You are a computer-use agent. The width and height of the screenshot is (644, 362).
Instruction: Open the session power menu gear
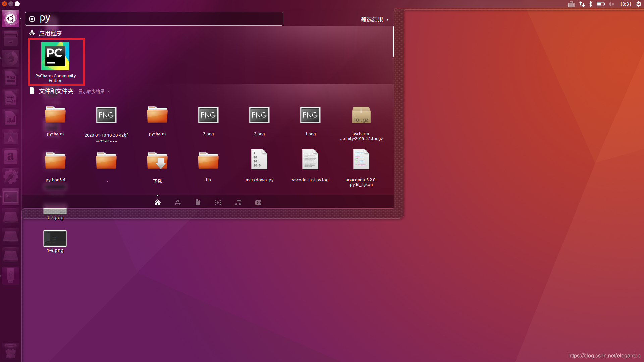tap(639, 4)
